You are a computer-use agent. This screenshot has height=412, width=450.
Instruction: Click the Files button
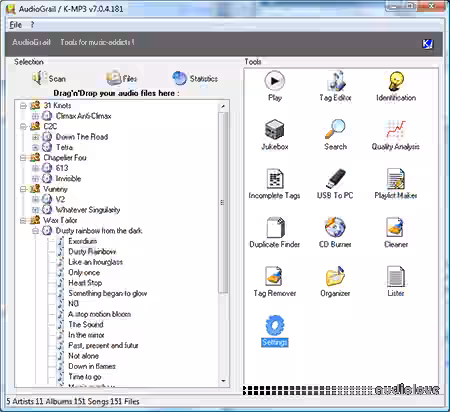pyautogui.click(x=122, y=78)
